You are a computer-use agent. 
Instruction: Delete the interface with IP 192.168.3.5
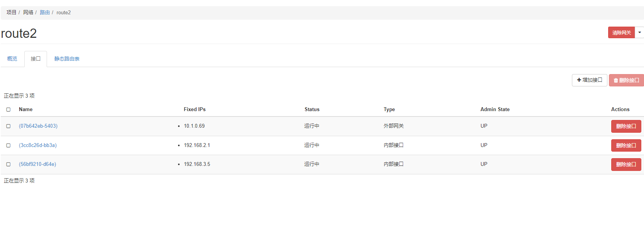[x=626, y=164]
